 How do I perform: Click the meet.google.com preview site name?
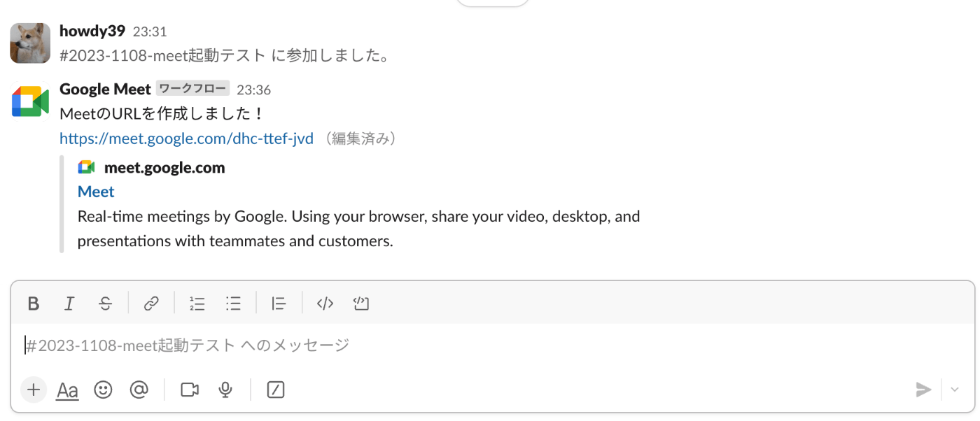164,168
